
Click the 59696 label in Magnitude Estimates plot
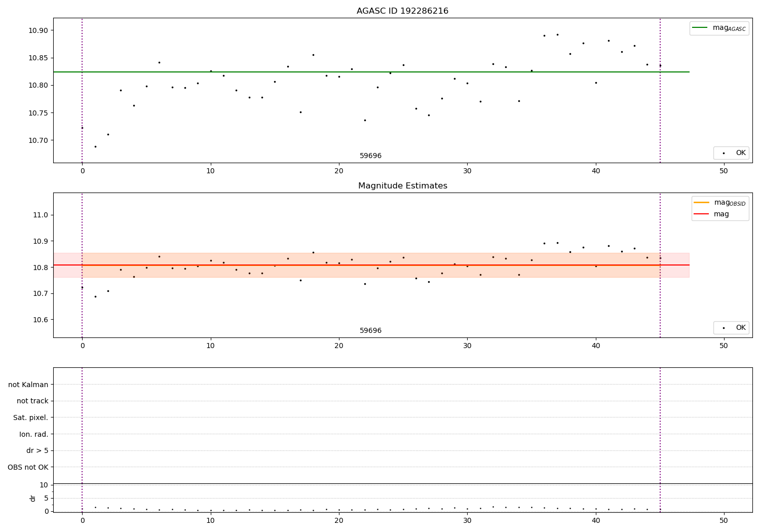pos(370,331)
